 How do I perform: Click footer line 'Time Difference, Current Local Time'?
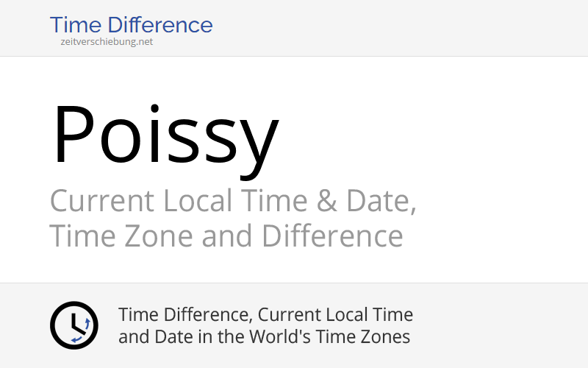coord(265,315)
